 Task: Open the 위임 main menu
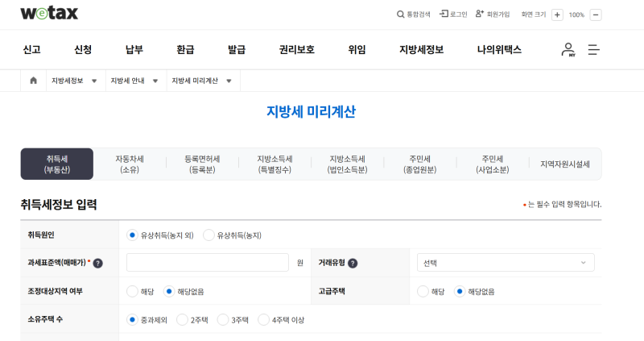(x=357, y=50)
